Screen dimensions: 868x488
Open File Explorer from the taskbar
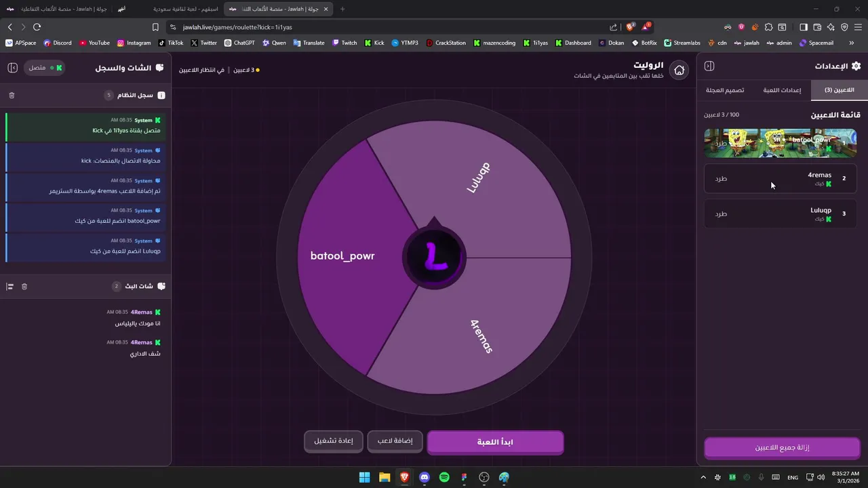384,477
